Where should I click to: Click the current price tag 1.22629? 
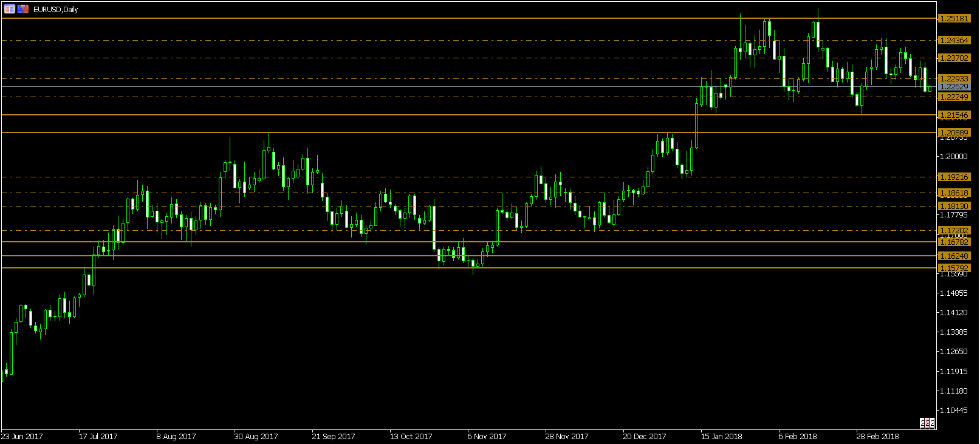tap(954, 87)
